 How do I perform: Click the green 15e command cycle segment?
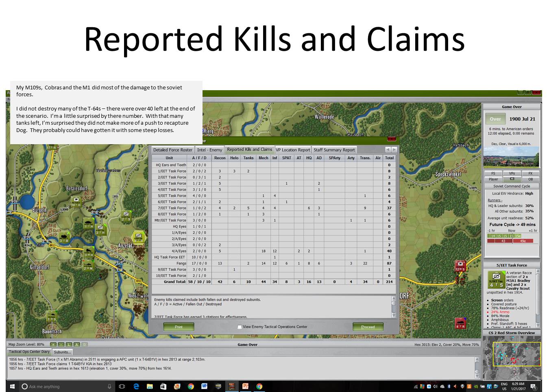518,236
